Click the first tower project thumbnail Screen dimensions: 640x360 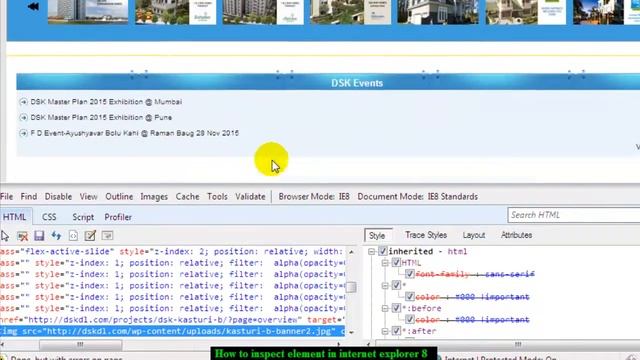click(88, 12)
